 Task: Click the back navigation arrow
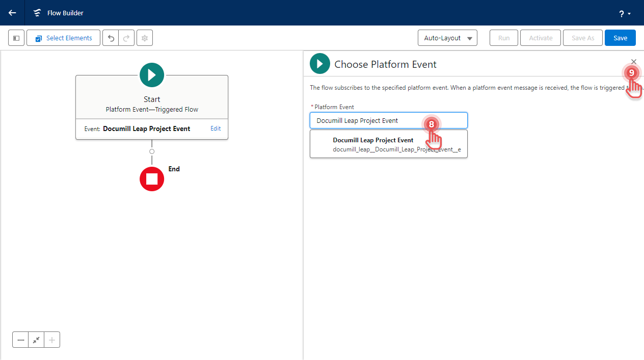pos(12,13)
